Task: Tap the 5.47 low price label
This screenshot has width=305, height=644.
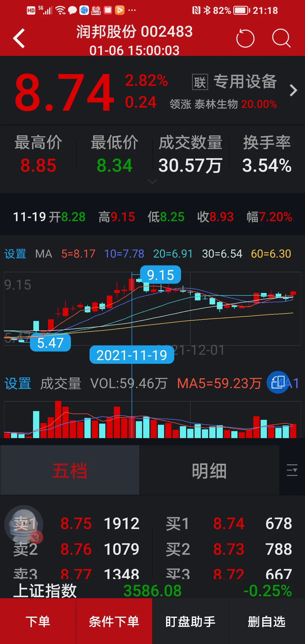Action: click(50, 342)
